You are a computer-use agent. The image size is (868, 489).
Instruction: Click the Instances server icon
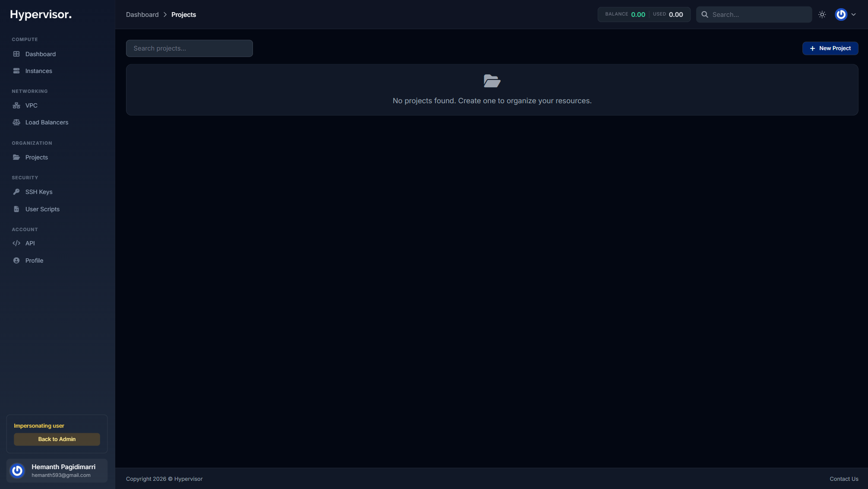click(x=16, y=71)
